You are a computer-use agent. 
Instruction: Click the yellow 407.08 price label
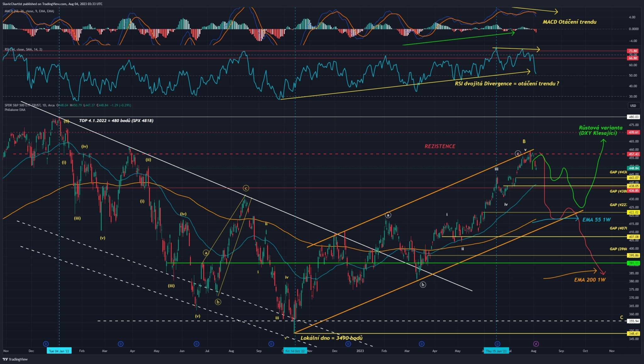(634, 237)
